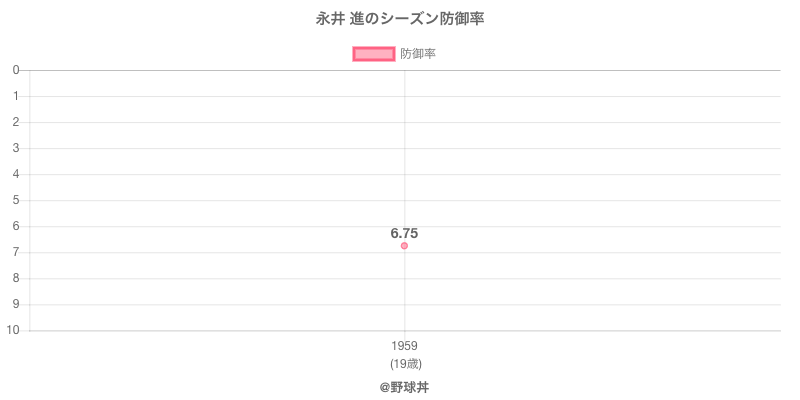This screenshot has height=400, width=800.
Task: Click the y-axis label 1
Action: [x=17, y=96]
